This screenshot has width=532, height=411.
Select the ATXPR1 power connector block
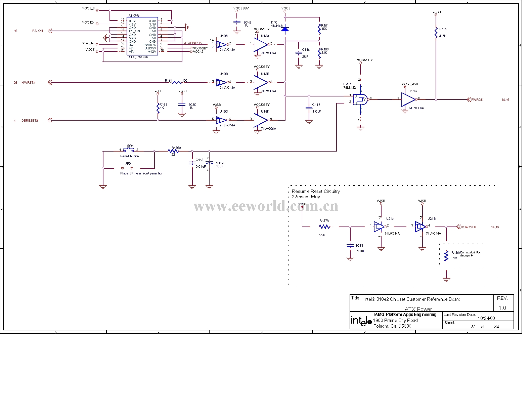point(142,36)
